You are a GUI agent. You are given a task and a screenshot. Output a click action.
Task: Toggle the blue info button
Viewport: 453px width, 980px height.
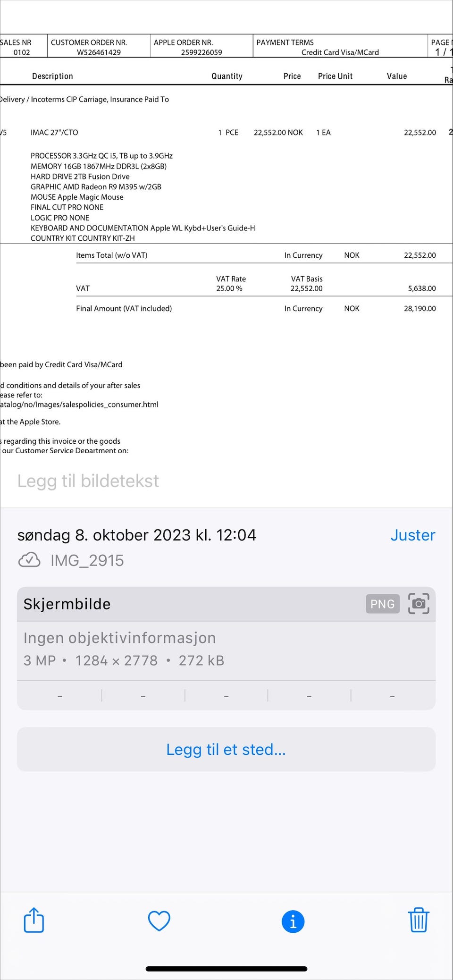293,921
